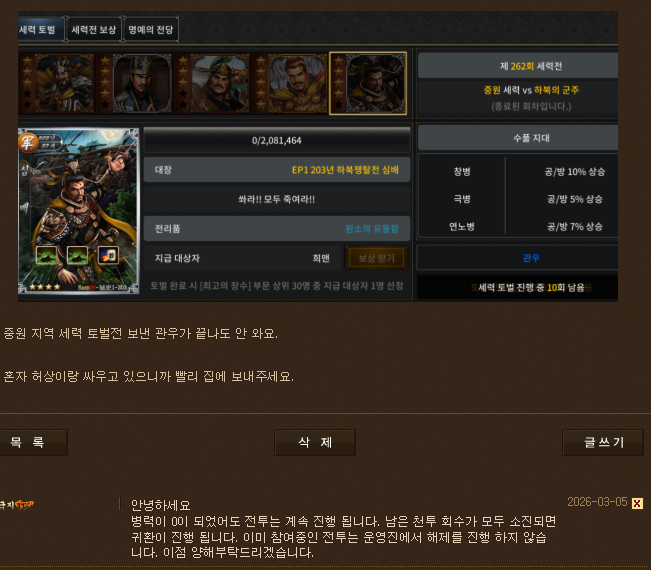Click the blue item icon on the card
Viewport: 651px width, 570px height.
tap(108, 255)
